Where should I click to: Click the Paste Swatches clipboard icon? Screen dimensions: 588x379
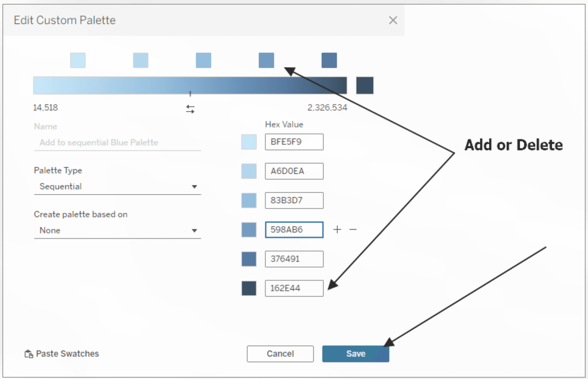tap(29, 354)
